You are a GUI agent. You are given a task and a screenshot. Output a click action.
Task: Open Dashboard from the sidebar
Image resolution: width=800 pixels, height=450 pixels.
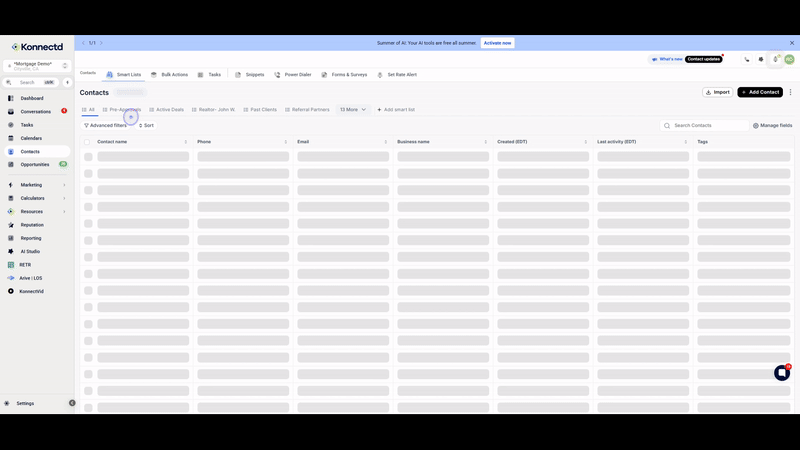coord(32,98)
